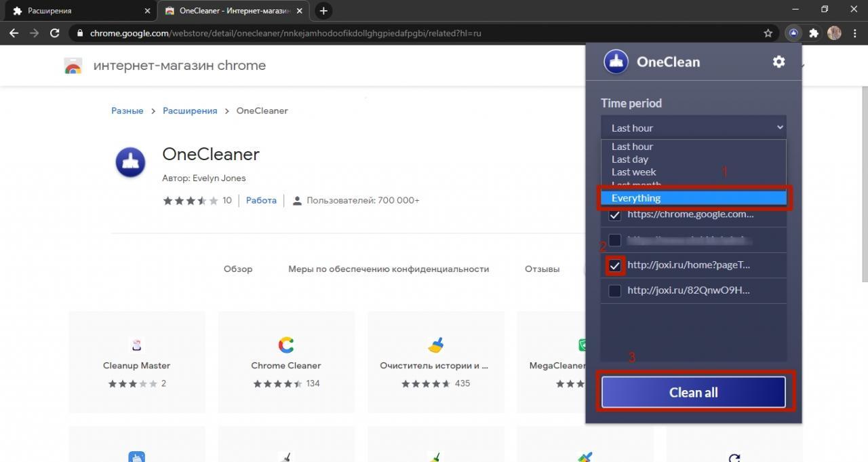The image size is (868, 462).
Task: Click Пользователей: 700 000+ text
Action: click(363, 201)
